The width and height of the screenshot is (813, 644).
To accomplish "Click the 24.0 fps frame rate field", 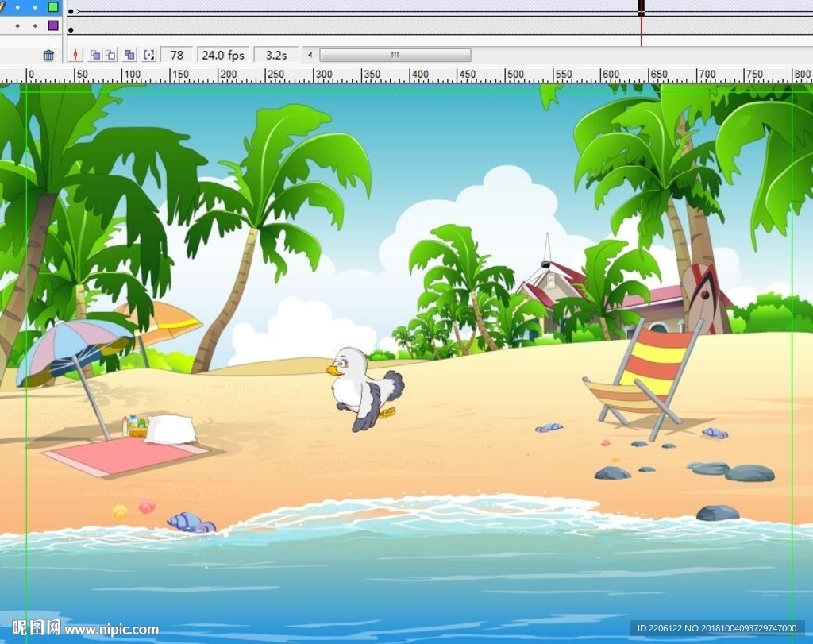I will [x=223, y=55].
